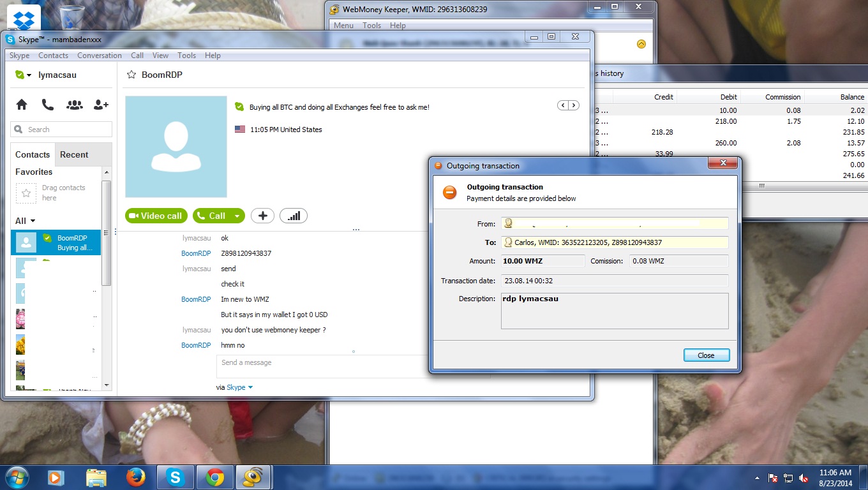Click the Z898120943837 message from BoomRDP
The width and height of the screenshot is (868, 490).
pos(246,253)
